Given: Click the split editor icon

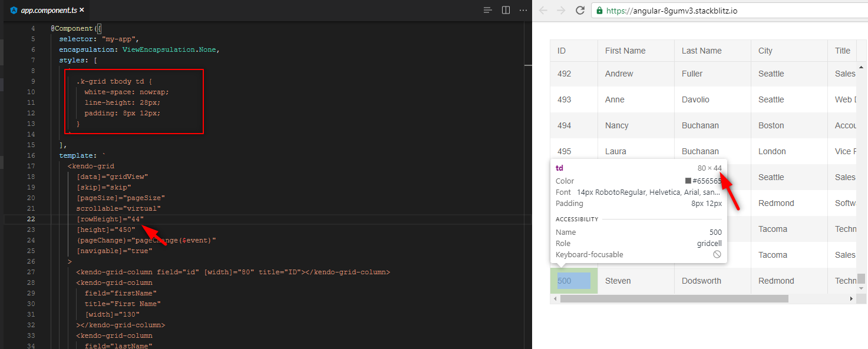Looking at the screenshot, I should pyautogui.click(x=506, y=10).
